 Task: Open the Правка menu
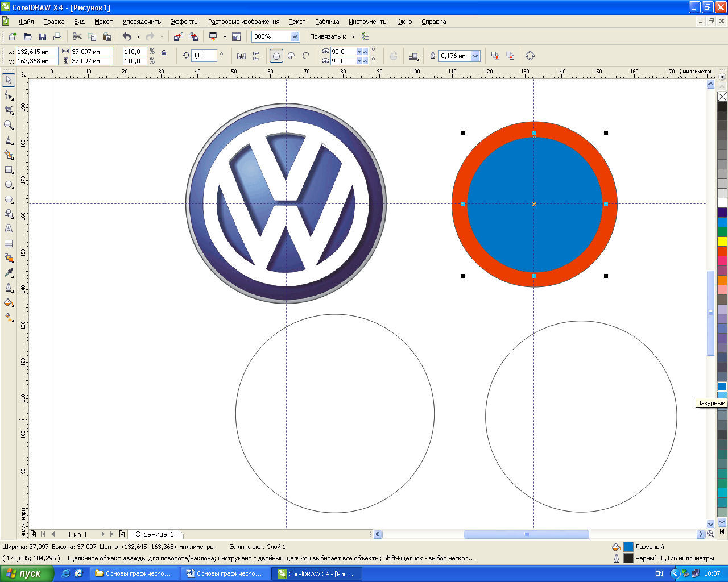coord(54,22)
